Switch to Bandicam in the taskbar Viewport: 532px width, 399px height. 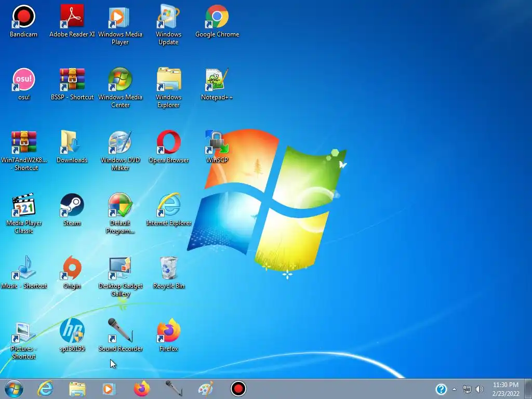click(x=238, y=389)
